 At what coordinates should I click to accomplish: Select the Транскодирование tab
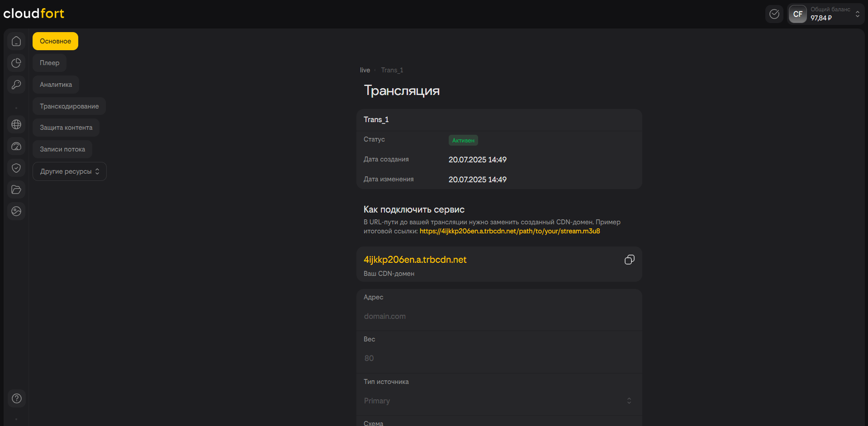pyautogui.click(x=69, y=106)
